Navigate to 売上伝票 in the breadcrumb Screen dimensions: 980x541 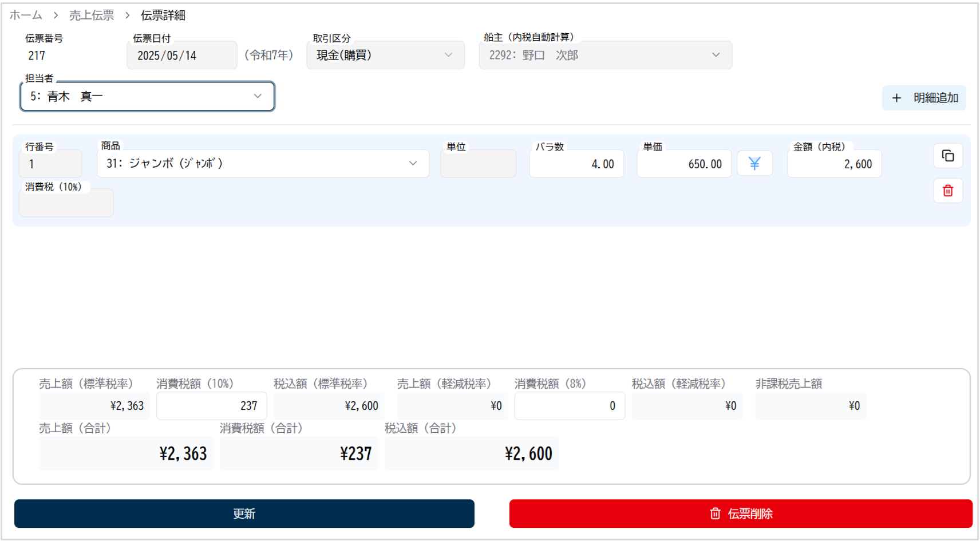coord(92,15)
